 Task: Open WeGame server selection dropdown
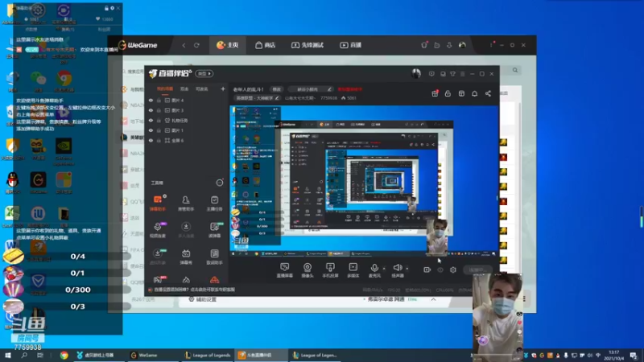click(x=389, y=299)
